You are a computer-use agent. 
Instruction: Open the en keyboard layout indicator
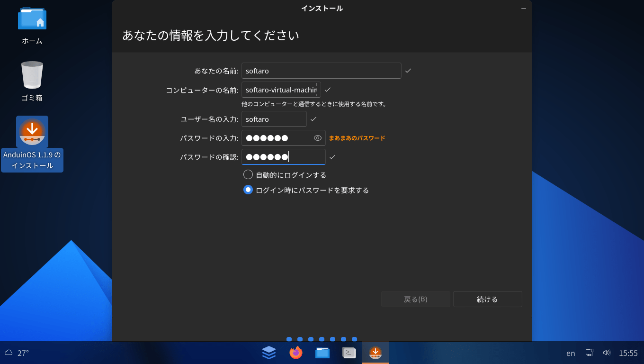(571, 353)
